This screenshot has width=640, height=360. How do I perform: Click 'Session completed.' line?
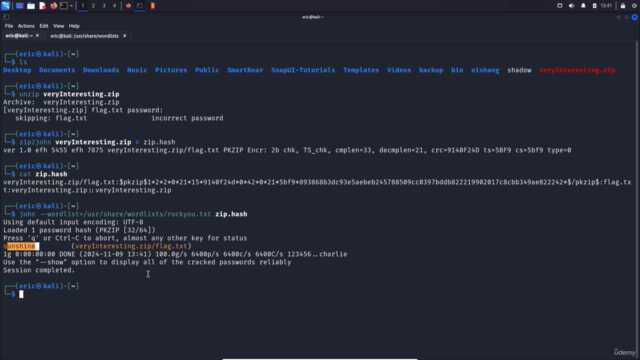[39, 270]
